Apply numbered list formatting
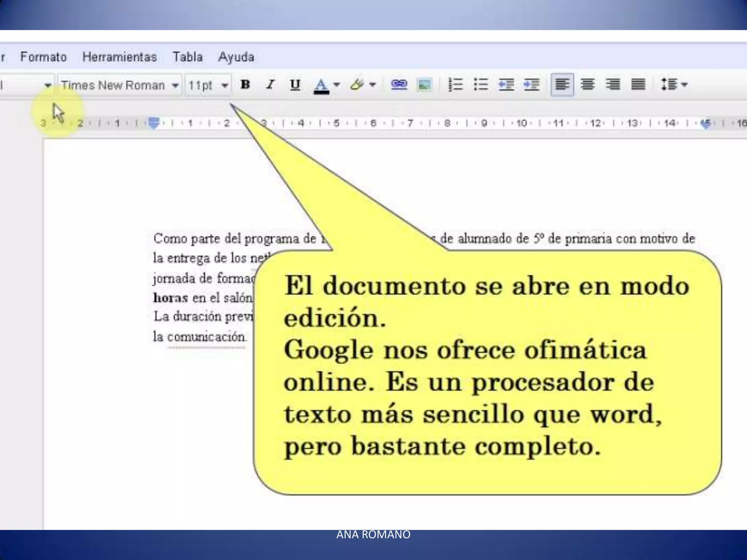 tap(455, 85)
